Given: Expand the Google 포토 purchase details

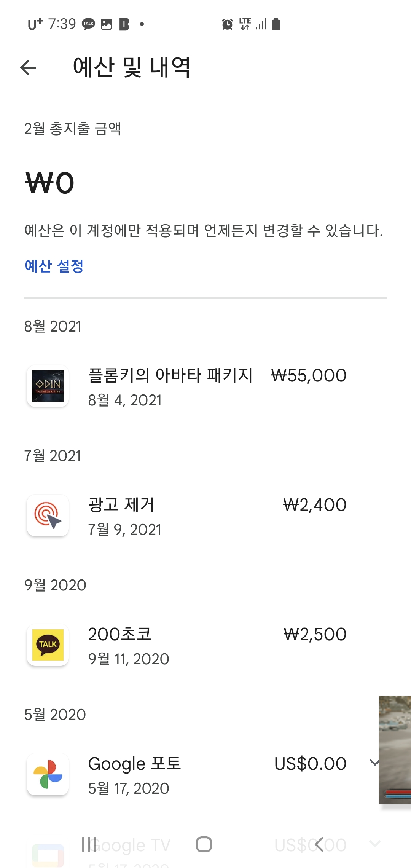Looking at the screenshot, I should click(374, 762).
